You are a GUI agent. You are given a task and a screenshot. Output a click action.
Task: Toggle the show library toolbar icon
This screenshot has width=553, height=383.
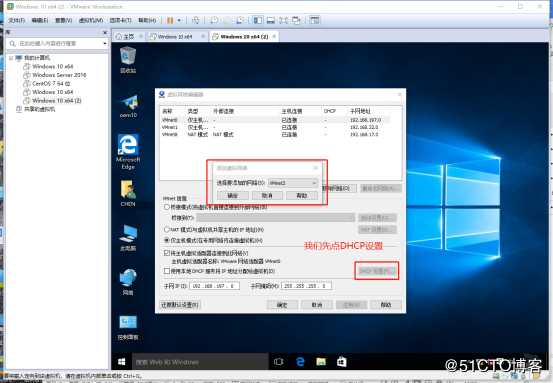258,20
